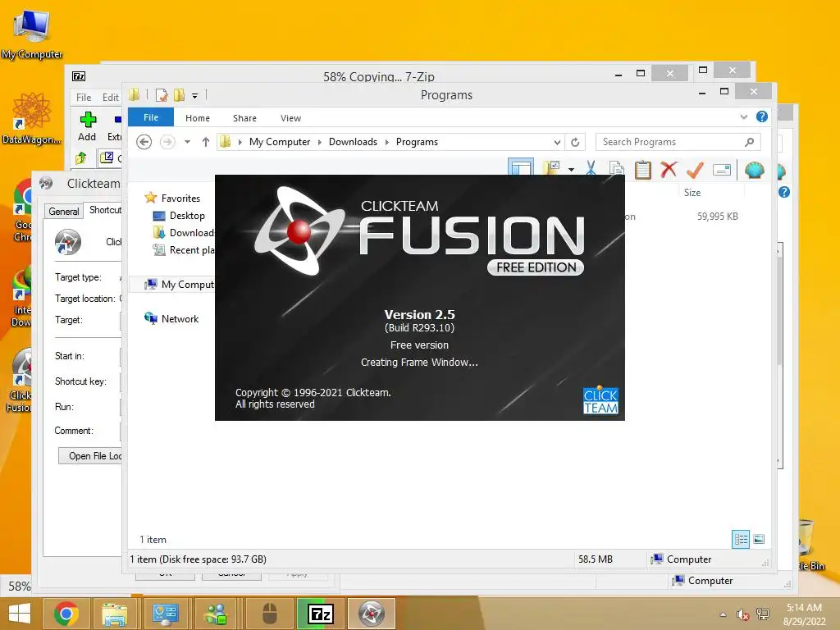Click the 59,995 KB size value
Image resolution: width=840 pixels, height=630 pixels.
tap(717, 217)
